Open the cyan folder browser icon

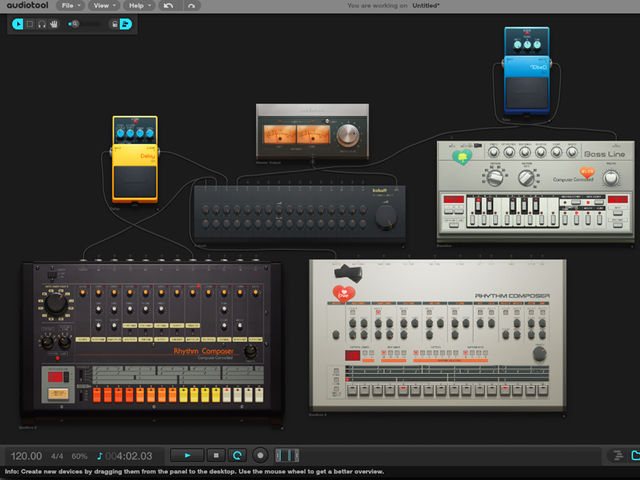(x=635, y=455)
